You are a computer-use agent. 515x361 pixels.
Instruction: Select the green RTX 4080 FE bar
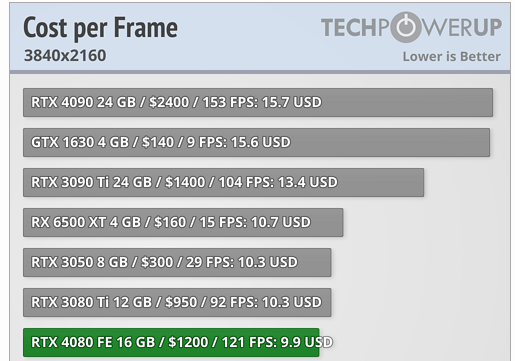[x=171, y=342]
